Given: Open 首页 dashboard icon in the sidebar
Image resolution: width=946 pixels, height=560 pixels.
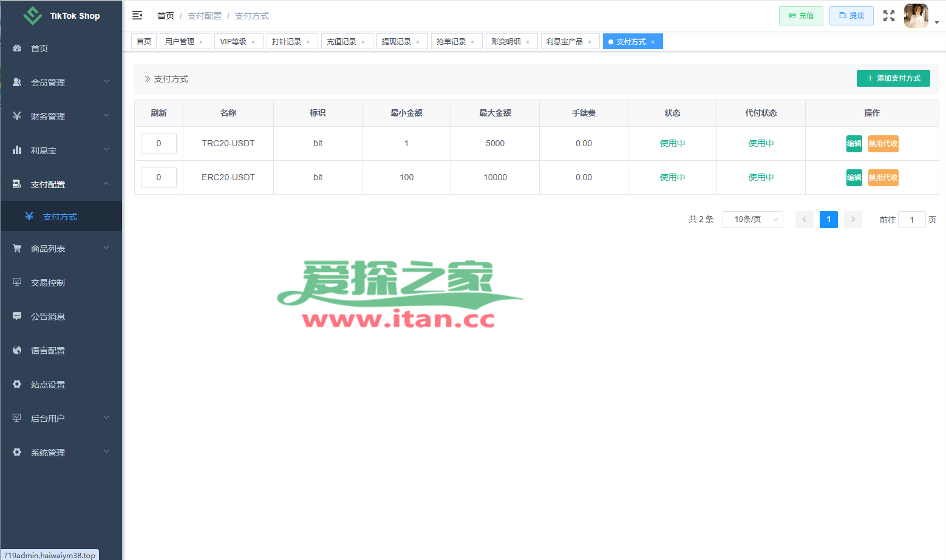Looking at the screenshot, I should click(17, 48).
